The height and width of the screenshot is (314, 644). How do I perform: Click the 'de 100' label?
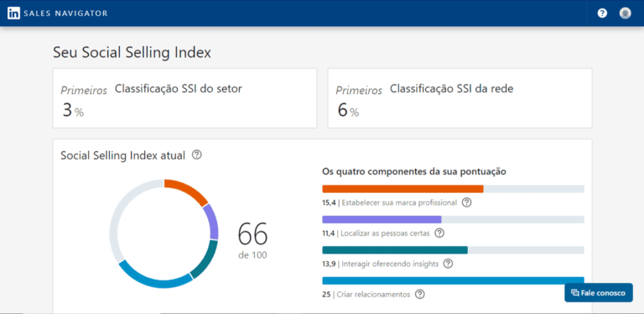click(x=252, y=255)
